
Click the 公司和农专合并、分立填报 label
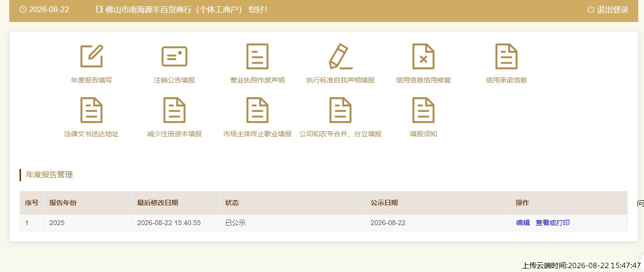point(340,134)
